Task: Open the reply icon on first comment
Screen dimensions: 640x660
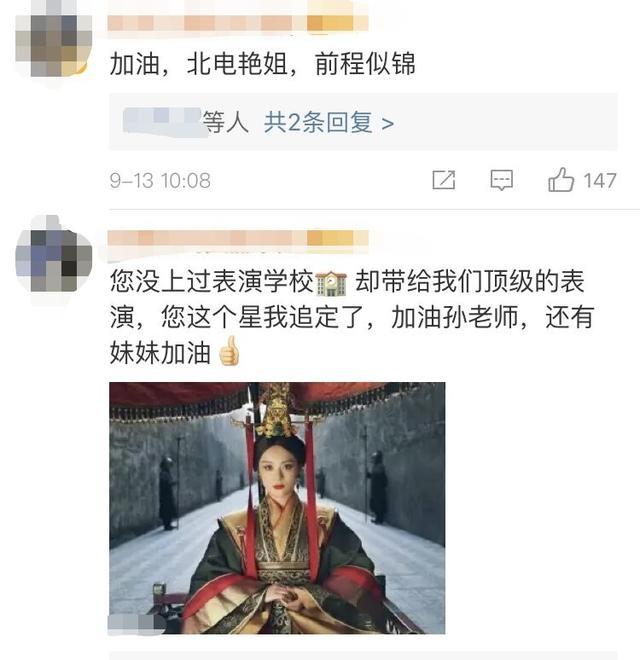Action: (x=501, y=180)
